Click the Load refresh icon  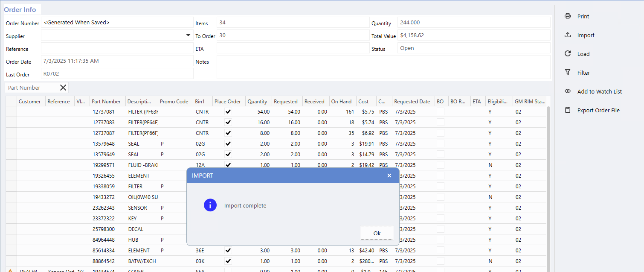pyautogui.click(x=568, y=54)
